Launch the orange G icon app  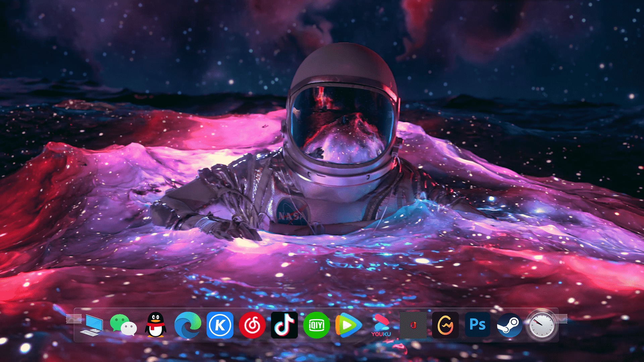coord(445,325)
